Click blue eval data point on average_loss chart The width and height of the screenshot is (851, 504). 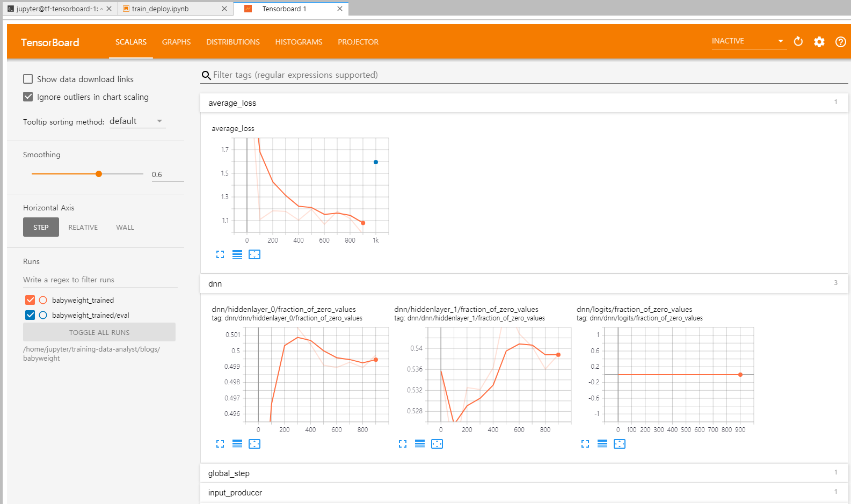376,162
